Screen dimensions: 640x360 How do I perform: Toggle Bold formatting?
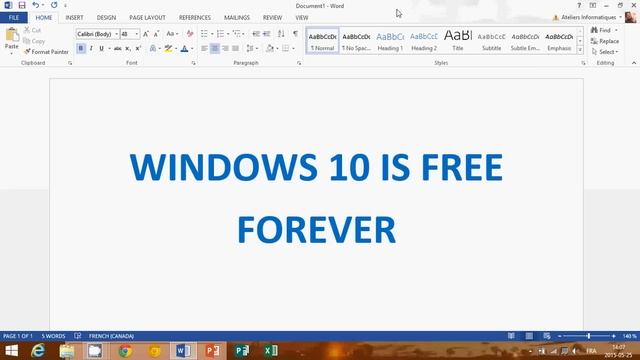pos(80,49)
